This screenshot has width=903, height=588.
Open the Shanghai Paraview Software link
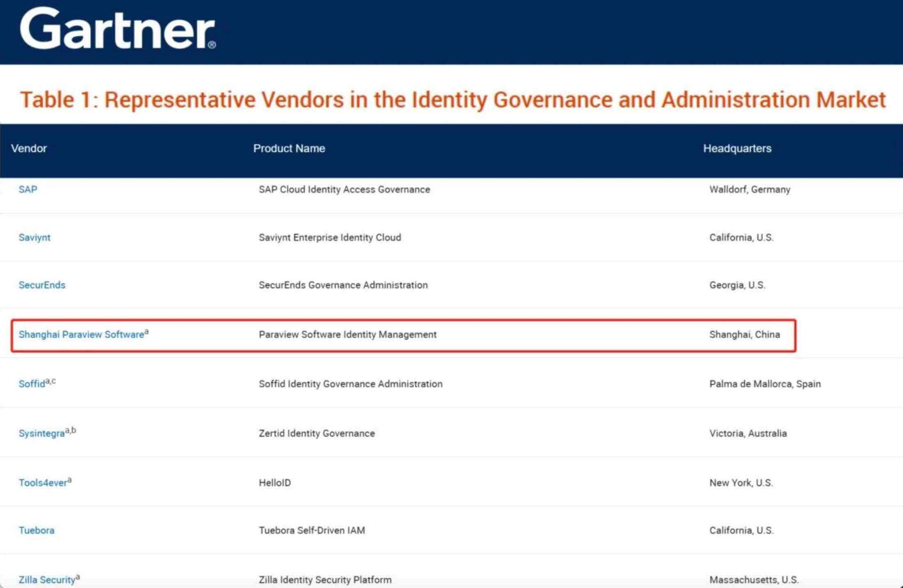coord(81,334)
